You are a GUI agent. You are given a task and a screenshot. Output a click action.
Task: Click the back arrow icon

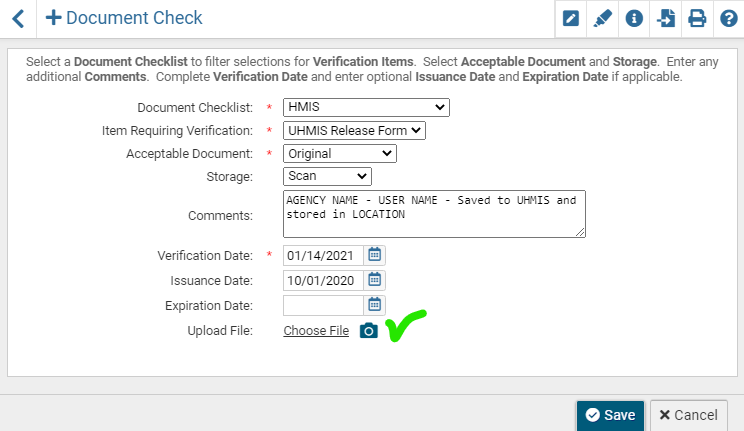click(x=18, y=19)
